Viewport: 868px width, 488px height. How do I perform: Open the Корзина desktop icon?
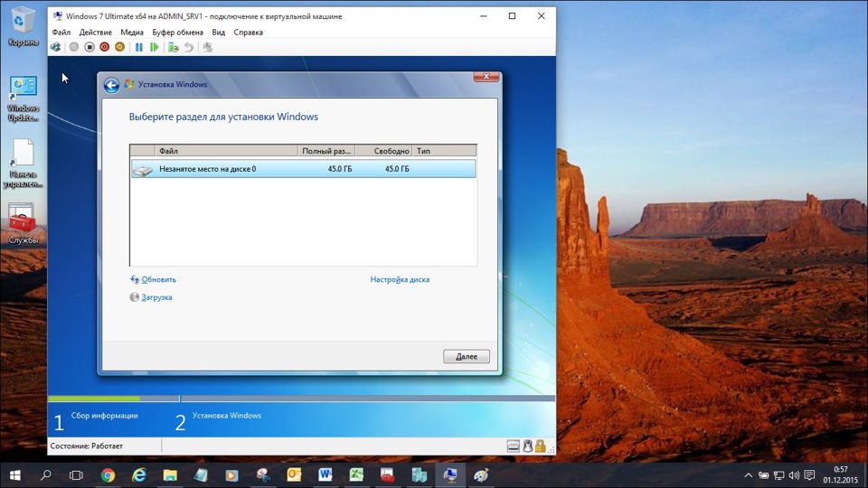pos(23,26)
